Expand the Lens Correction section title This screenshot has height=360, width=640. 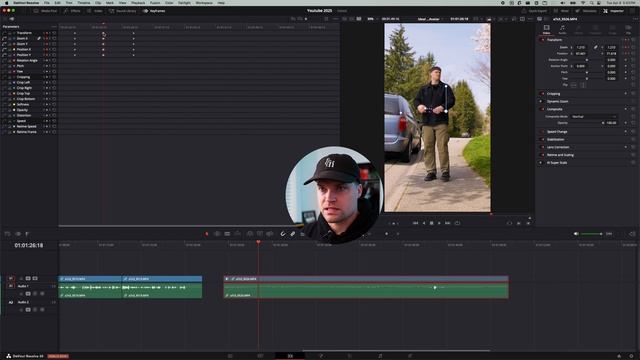(x=558, y=147)
